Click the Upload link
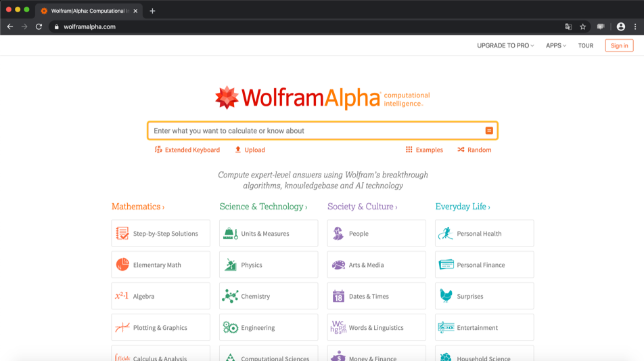The image size is (644, 361). (254, 150)
